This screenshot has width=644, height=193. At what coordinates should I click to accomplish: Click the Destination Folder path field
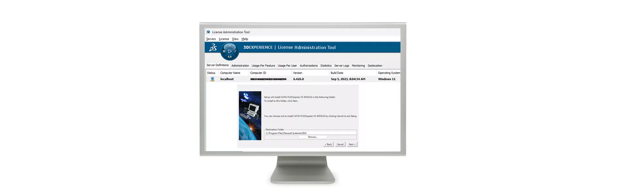pos(310,133)
